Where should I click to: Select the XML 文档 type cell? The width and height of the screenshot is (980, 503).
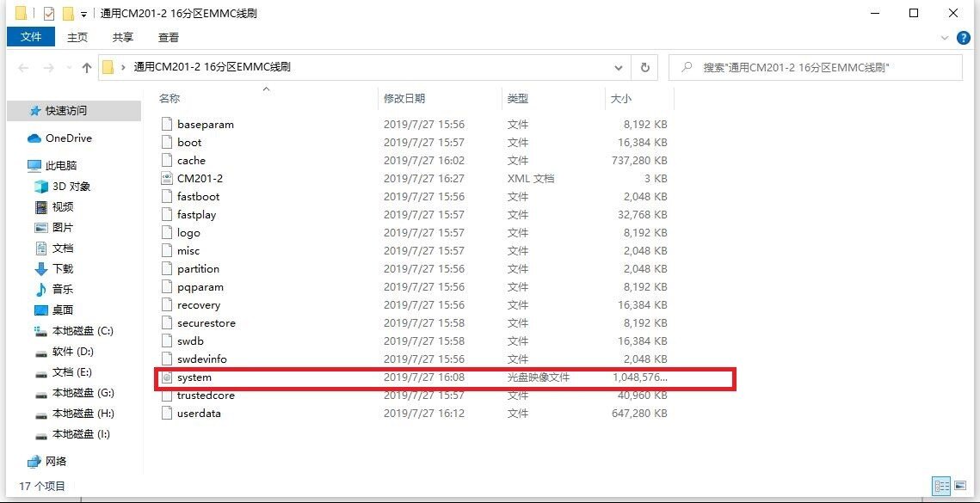coord(531,178)
